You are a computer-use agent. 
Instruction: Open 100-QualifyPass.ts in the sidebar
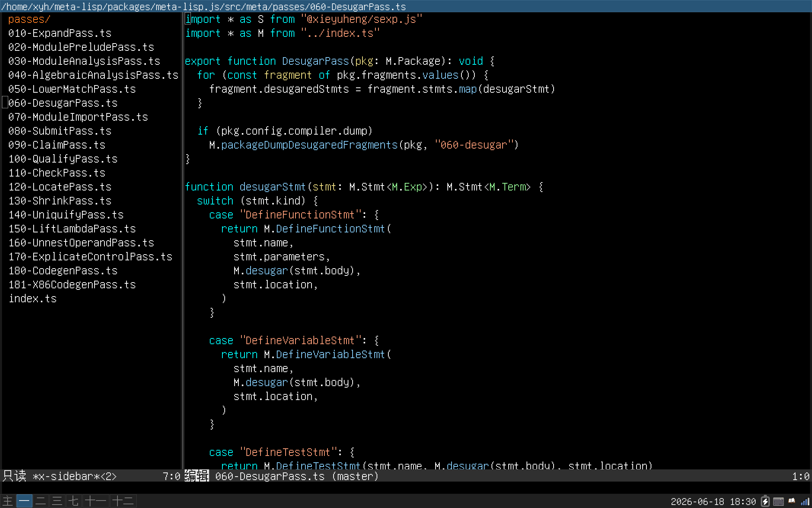point(63,159)
